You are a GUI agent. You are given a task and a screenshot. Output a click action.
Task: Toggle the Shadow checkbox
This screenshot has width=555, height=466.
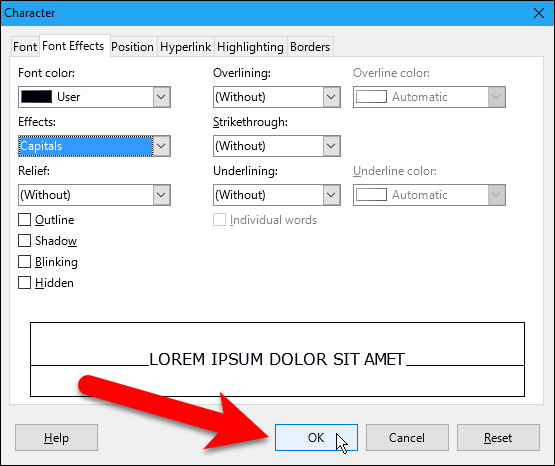pyautogui.click(x=24, y=241)
